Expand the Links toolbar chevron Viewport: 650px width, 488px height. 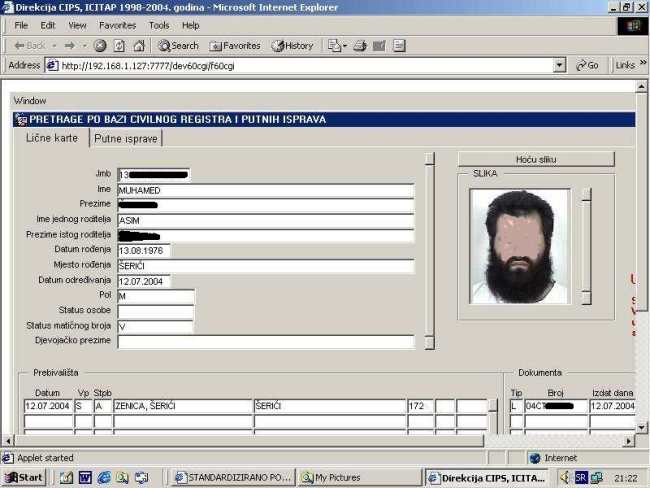click(640, 65)
